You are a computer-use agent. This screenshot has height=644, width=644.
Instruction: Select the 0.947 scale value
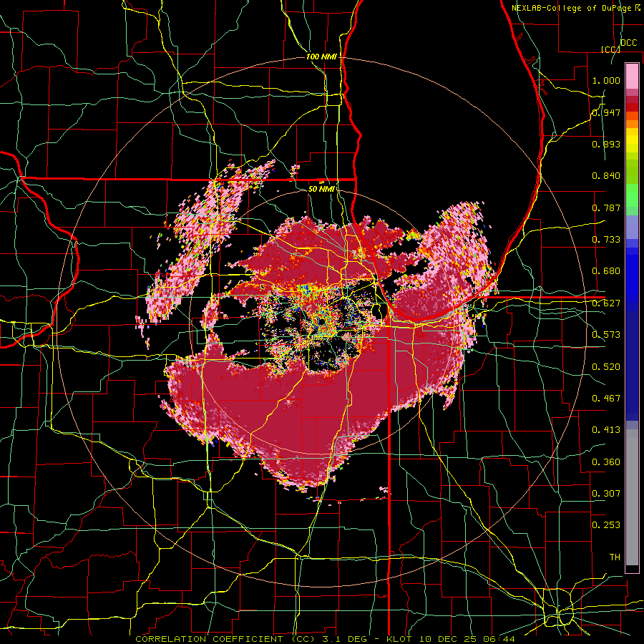pos(606,112)
